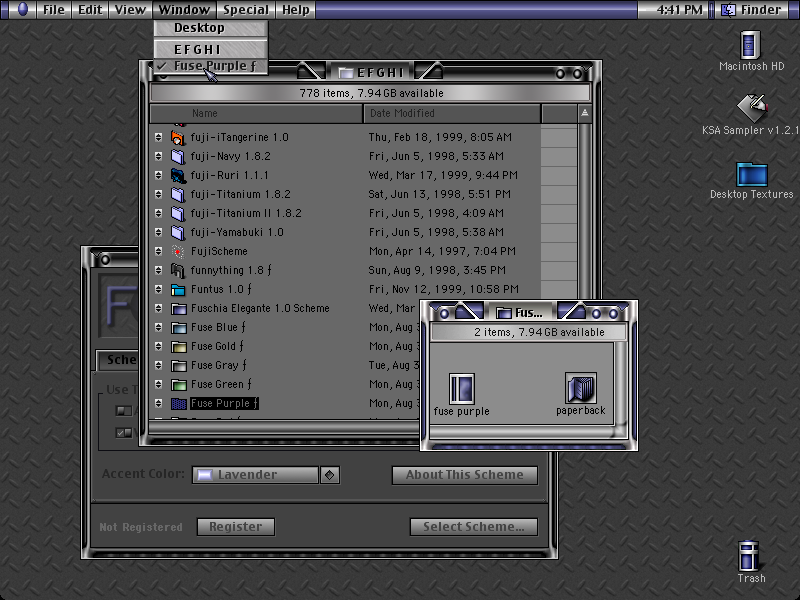
Task: Click the EFGHI window scroll-up arrow
Action: pyautogui.click(x=585, y=113)
